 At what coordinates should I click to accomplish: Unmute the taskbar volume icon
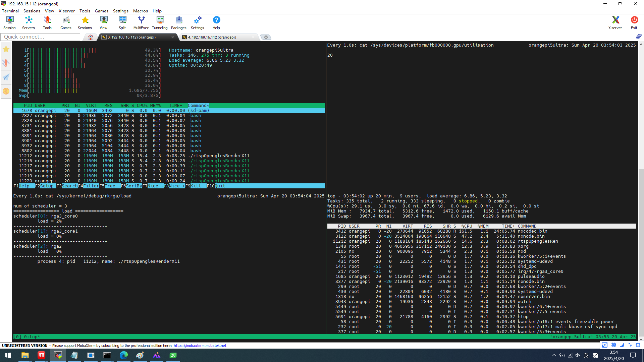click(578, 355)
